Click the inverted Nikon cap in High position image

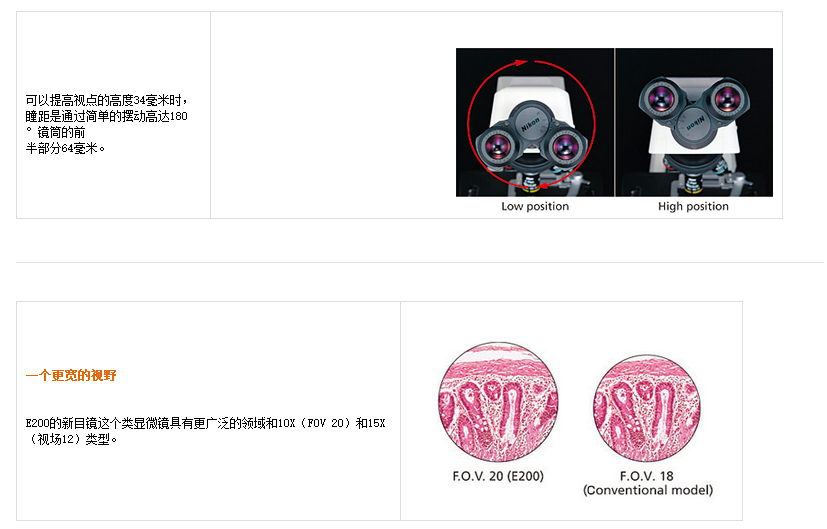[694, 126]
